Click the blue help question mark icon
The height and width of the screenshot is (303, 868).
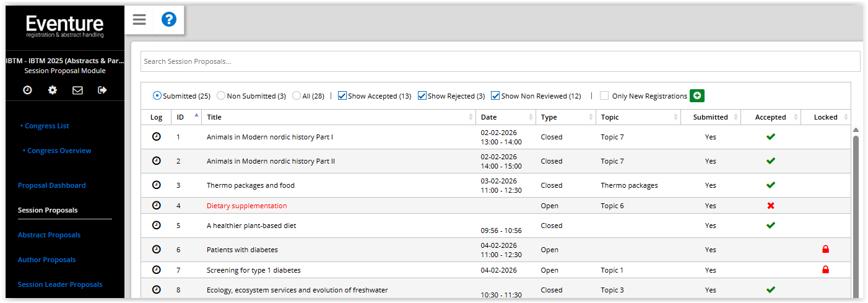pos(169,20)
